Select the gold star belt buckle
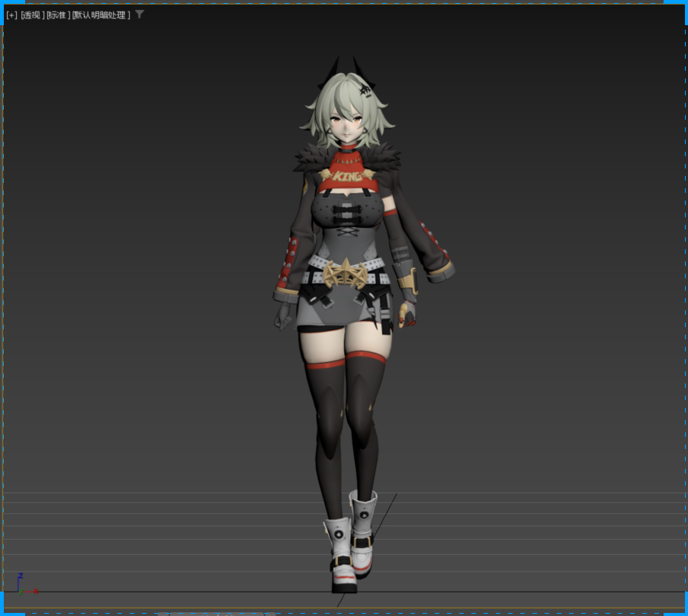688x616 pixels. (346, 274)
